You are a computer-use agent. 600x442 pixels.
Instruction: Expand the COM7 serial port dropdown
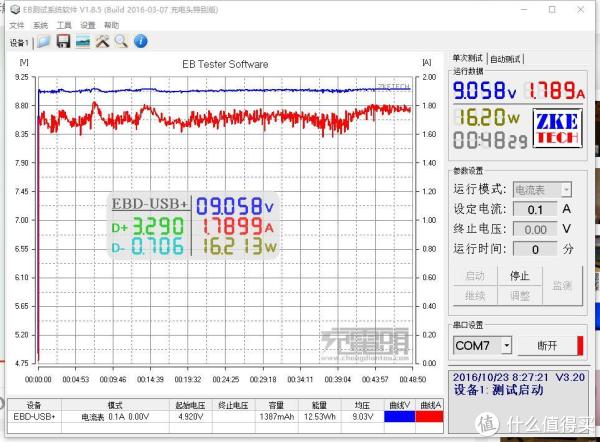507,346
